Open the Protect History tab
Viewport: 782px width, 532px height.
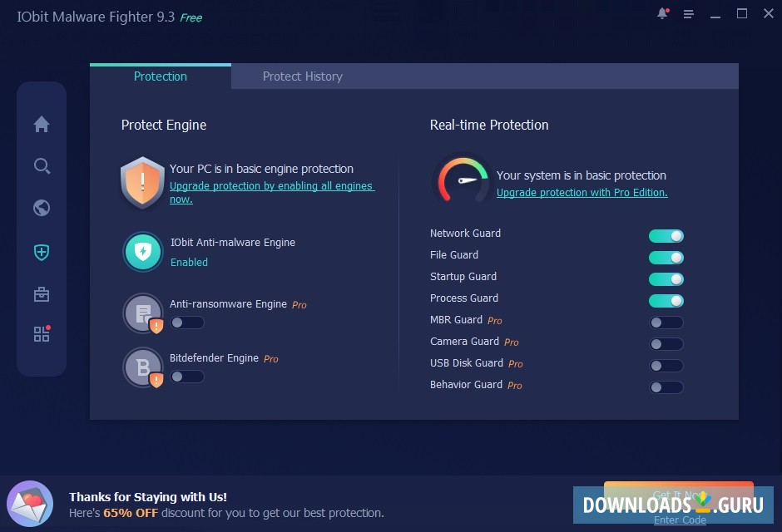coord(302,76)
